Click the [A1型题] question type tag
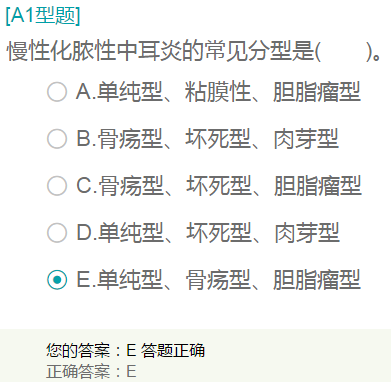This screenshot has height=382, width=391. (x=43, y=15)
